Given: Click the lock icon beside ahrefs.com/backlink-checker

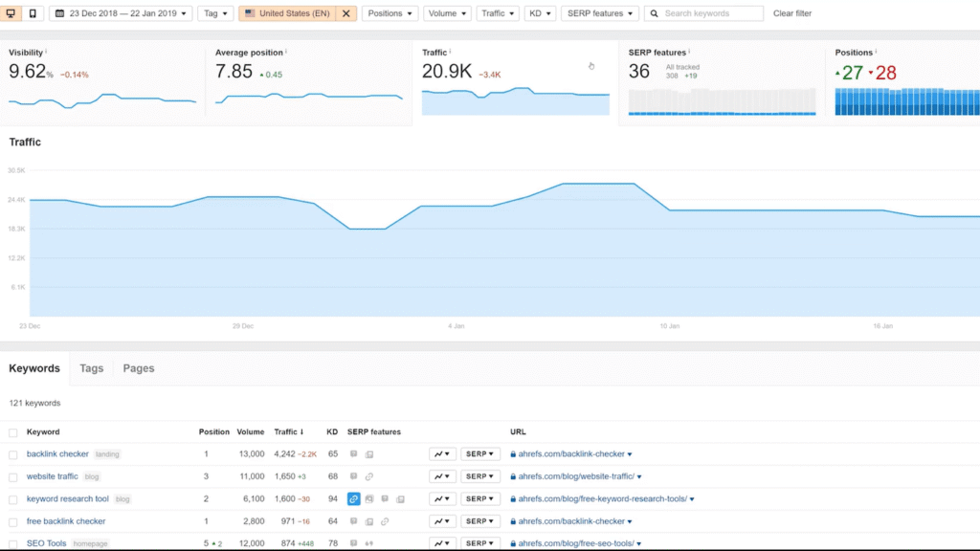Looking at the screenshot, I should click(x=515, y=453).
